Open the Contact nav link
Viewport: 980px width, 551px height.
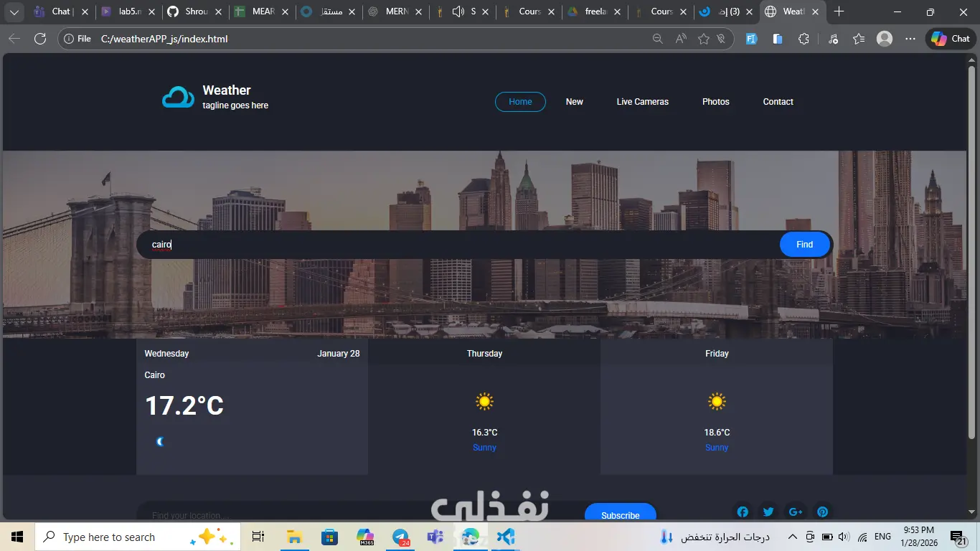[778, 102]
